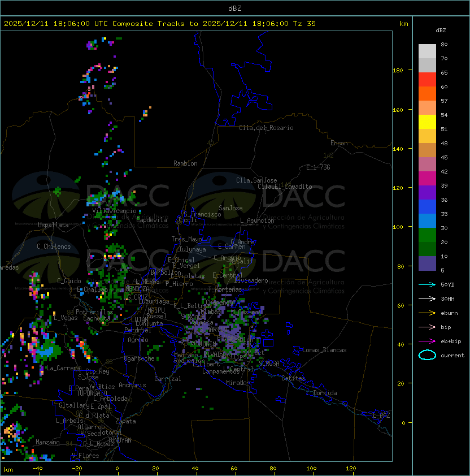Image resolution: width=470 pixels, height=476 pixels.
Task: Click the Composite Tracks timestamp header
Action: (160, 24)
